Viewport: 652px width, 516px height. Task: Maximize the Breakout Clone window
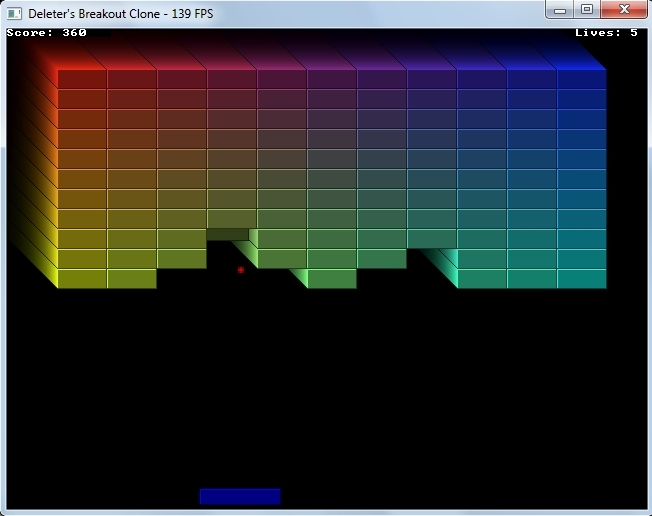(587, 10)
